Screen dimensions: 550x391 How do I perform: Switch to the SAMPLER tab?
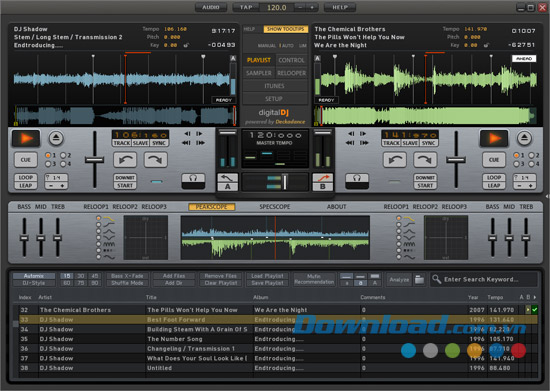pyautogui.click(x=259, y=73)
